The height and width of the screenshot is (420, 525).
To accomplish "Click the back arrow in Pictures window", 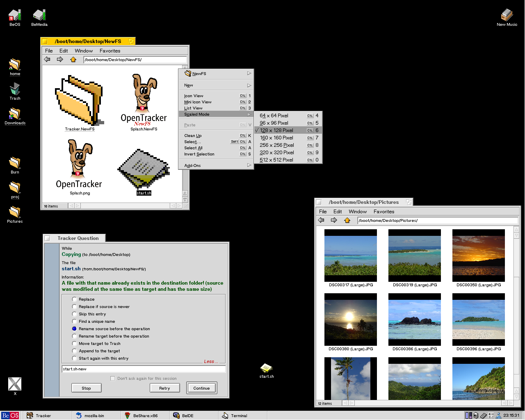I will coord(321,220).
